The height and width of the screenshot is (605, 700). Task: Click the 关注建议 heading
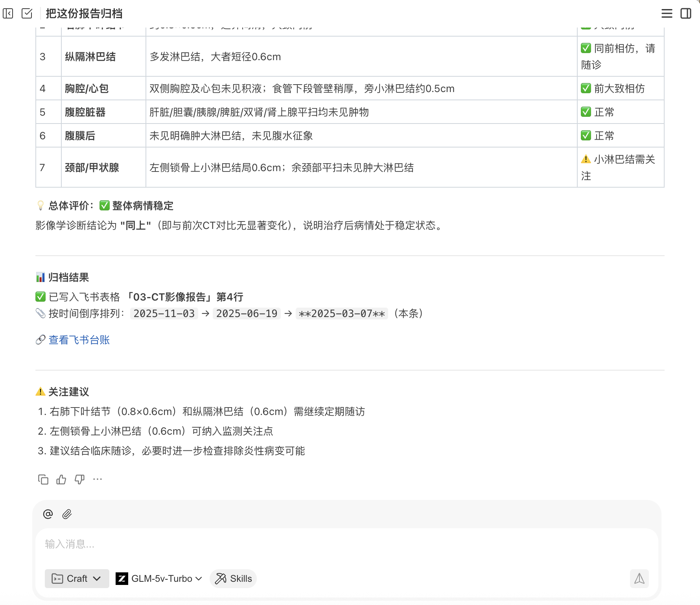(x=63, y=392)
